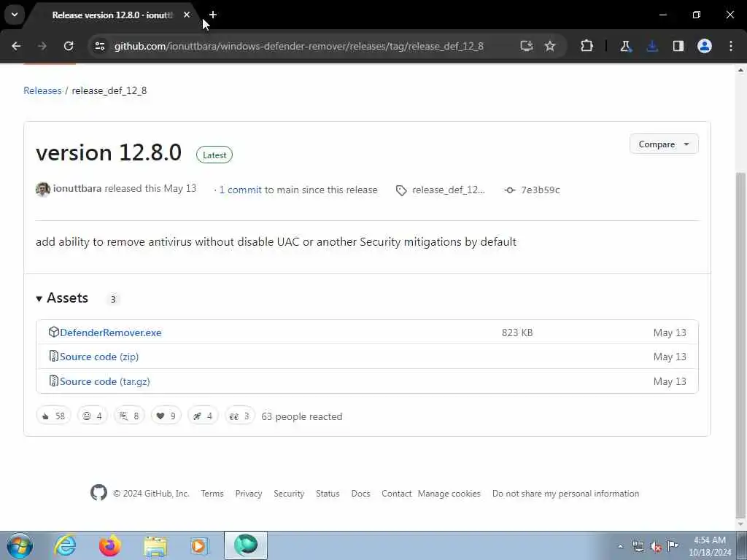Viewport: 747px width, 560px height.
Task: Open the network tray icon
Action: 638,547
